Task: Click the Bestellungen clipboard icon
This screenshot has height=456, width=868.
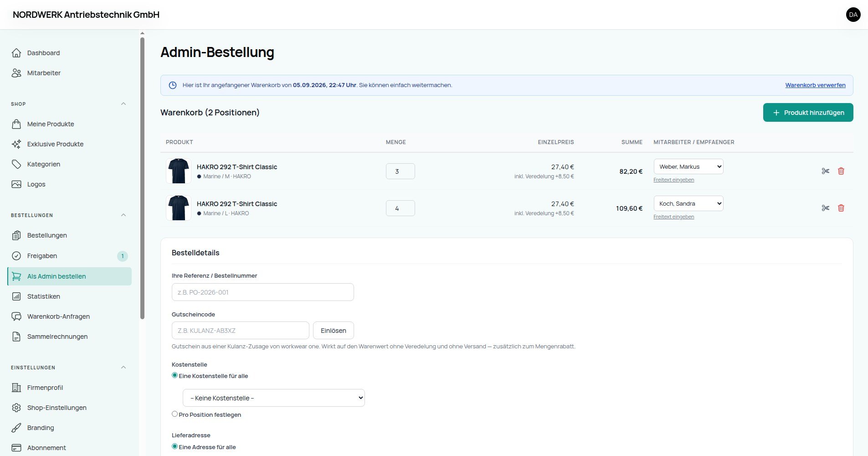Action: 16,235
